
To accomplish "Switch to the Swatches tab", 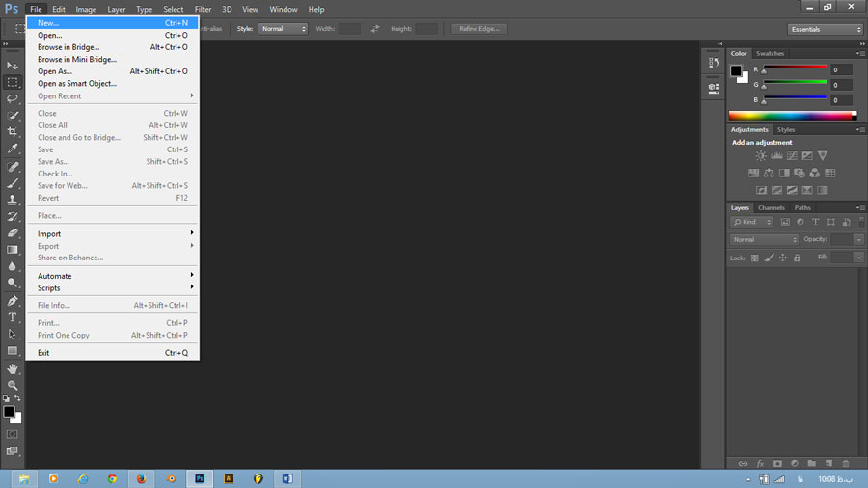I will coord(770,53).
